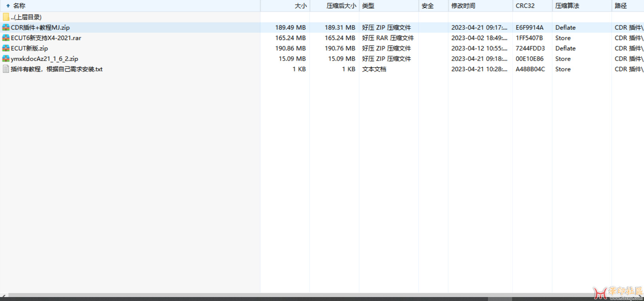Click the ..(上层目录) entry name
This screenshot has width=644, height=301.
(26, 17)
